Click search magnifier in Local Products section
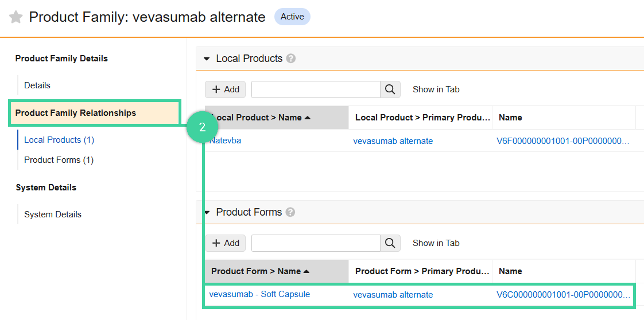The height and width of the screenshot is (320, 644). (390, 89)
